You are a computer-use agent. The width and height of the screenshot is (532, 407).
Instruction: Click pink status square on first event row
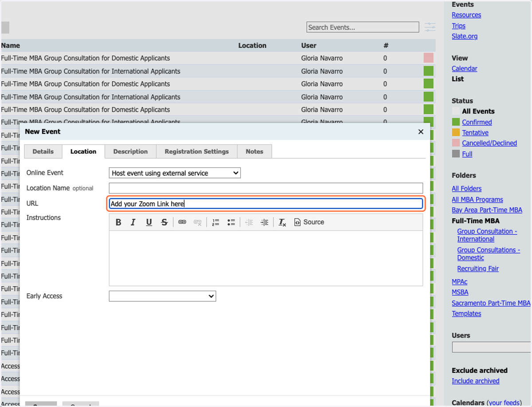[428, 58]
